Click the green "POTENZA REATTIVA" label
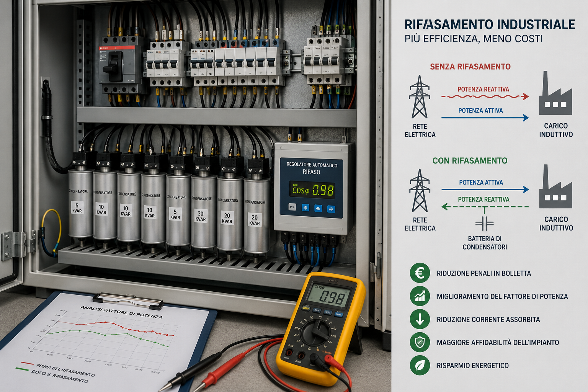588x392 pixels. 484,199
